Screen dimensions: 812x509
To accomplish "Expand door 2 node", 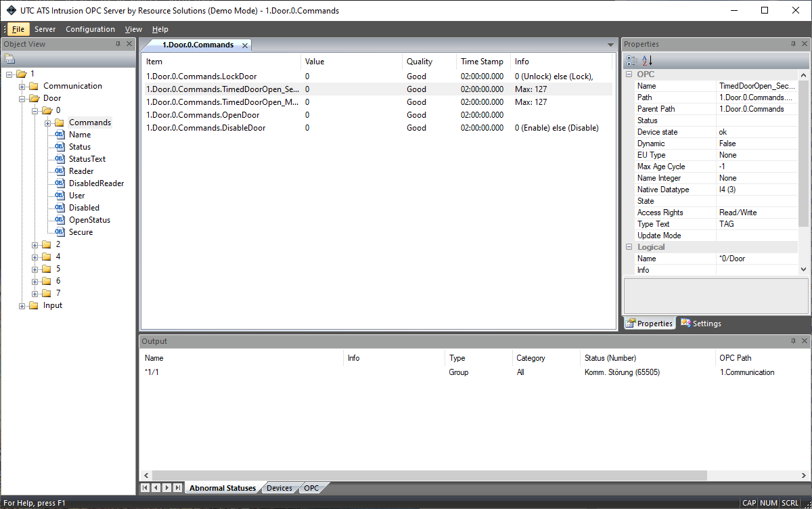I will click(35, 244).
